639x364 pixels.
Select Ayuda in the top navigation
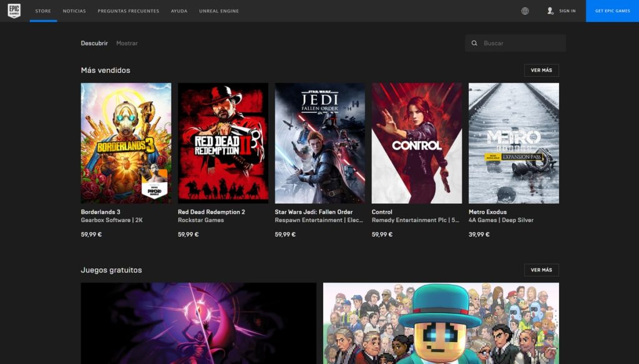coord(179,11)
